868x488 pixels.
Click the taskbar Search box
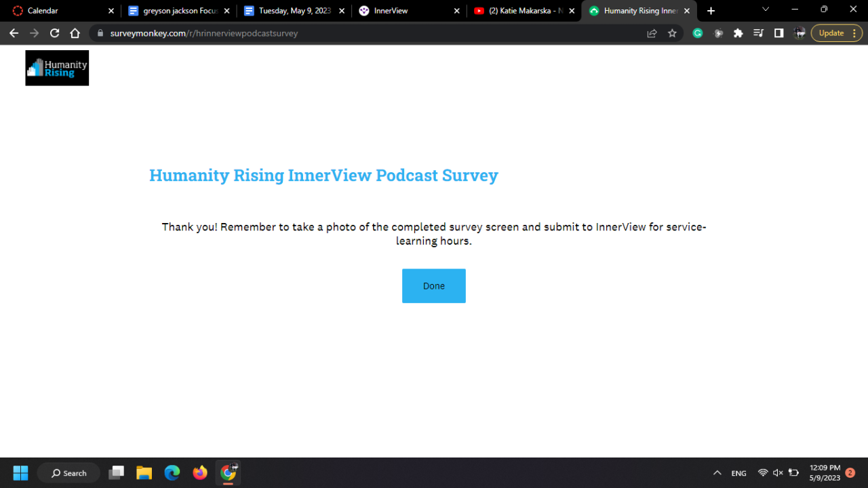point(69,473)
